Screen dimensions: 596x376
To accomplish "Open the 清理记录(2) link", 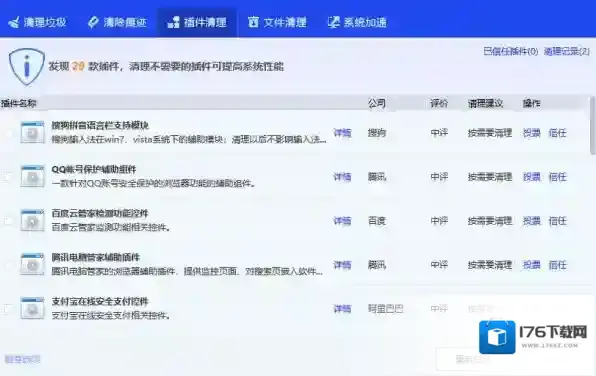I will [566, 51].
